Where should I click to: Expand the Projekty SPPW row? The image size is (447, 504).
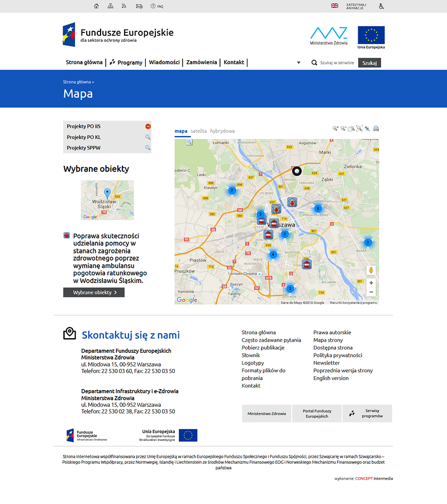[107, 148]
